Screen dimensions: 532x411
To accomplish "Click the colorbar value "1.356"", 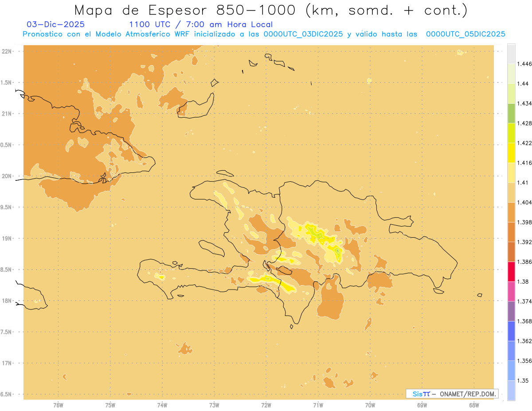I will click(525, 361).
